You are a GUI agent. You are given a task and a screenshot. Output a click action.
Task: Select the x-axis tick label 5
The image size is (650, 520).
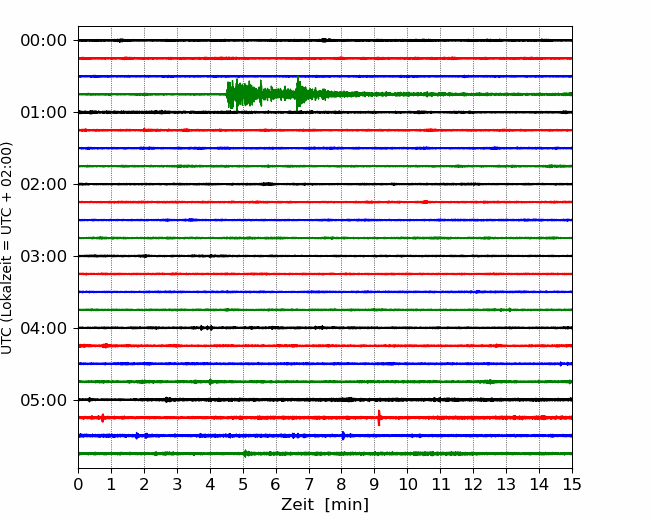click(x=243, y=484)
